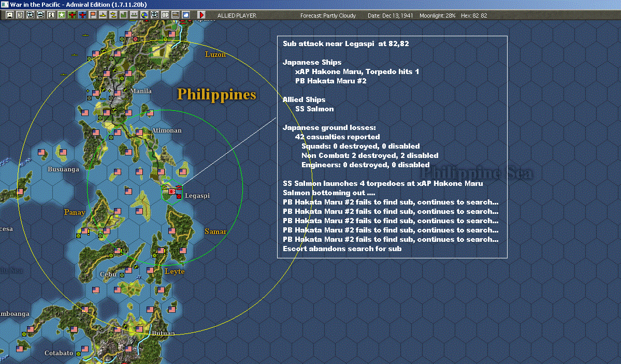Click the crosshair targeting screen icon
The width and height of the screenshot is (621, 364).
point(154,15)
